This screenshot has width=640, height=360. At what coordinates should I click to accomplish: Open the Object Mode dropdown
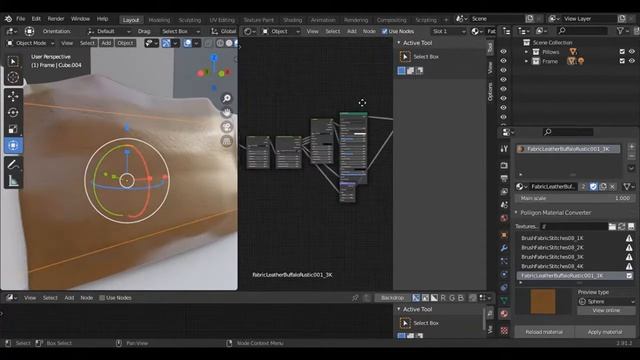31,43
